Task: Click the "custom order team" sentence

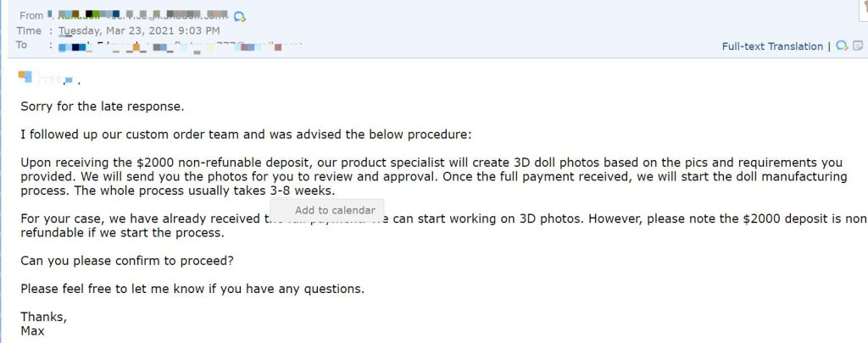Action: pyautogui.click(x=246, y=135)
